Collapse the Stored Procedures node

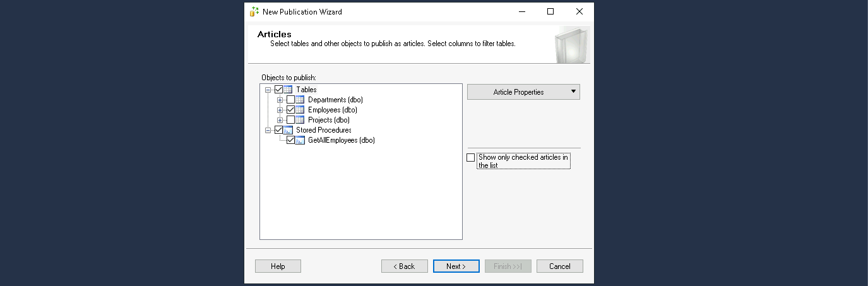tap(268, 130)
